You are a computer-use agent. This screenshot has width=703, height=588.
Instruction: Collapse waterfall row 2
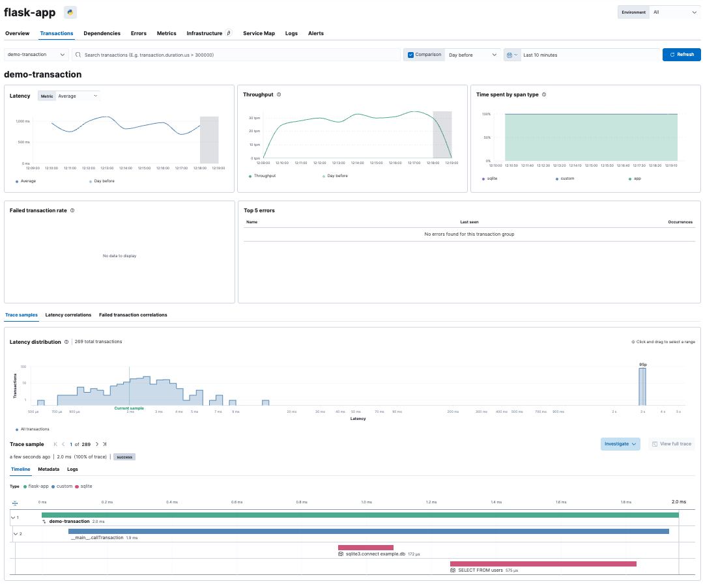tap(16, 534)
